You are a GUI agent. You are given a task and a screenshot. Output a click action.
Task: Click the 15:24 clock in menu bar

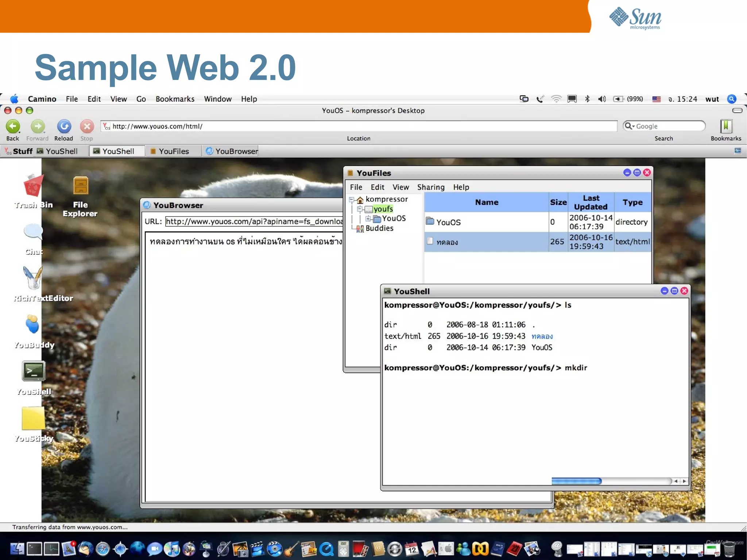click(682, 99)
